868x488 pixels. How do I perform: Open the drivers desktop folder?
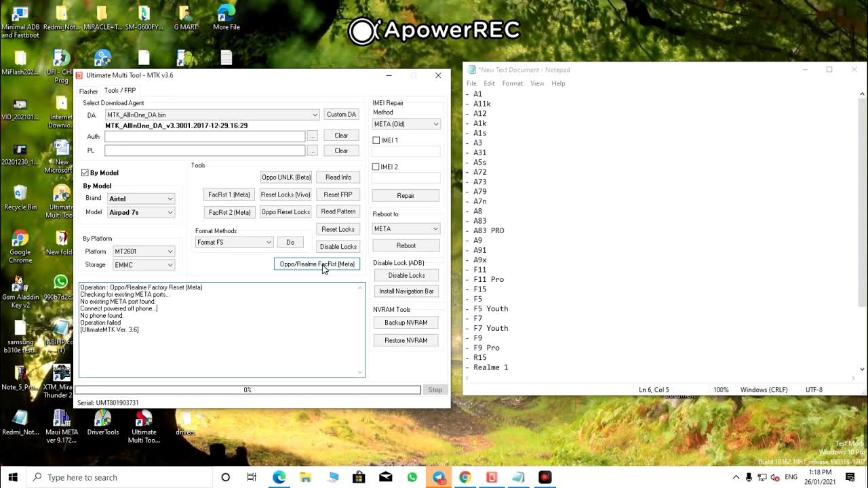coord(185,423)
